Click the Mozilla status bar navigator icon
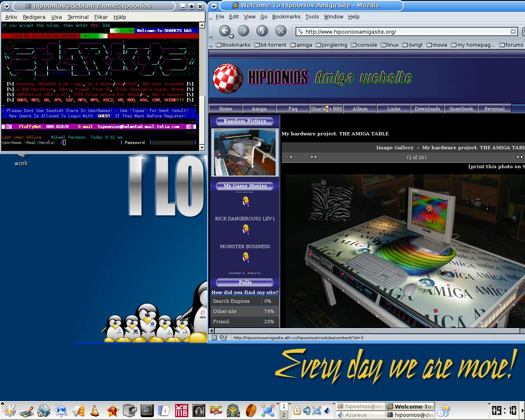The image size is (525, 420). coord(214,338)
